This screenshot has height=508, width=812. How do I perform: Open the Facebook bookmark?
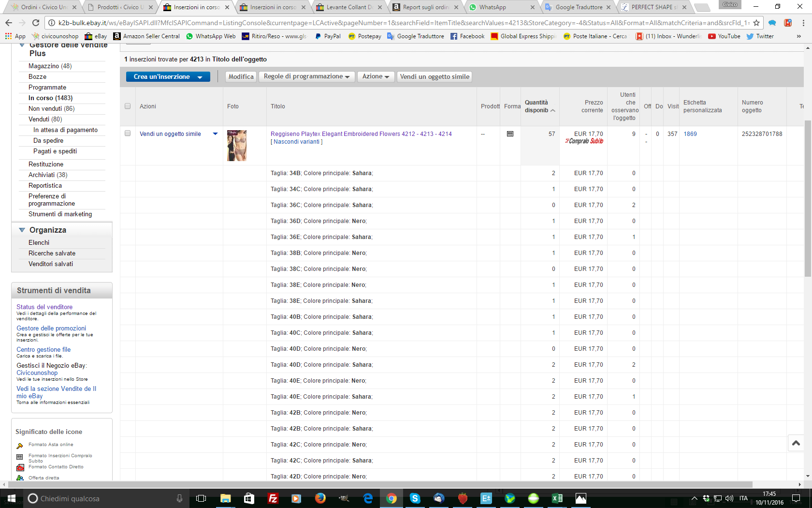click(x=467, y=36)
